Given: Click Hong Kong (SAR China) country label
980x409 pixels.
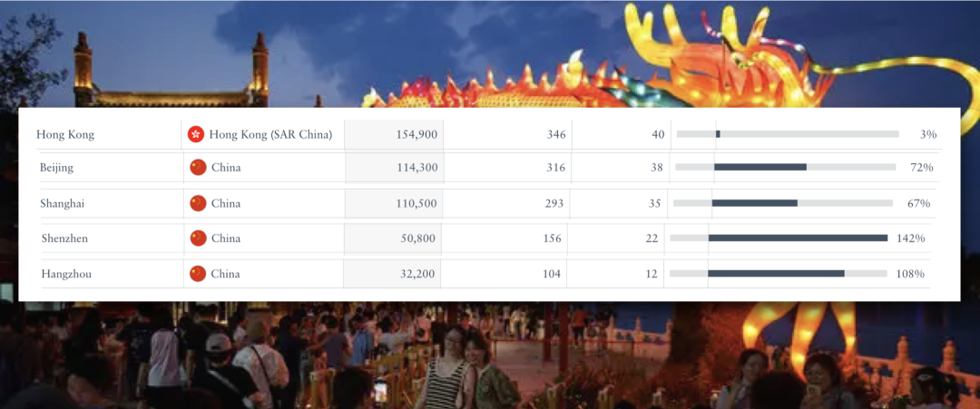Looking at the screenshot, I should point(270,134).
